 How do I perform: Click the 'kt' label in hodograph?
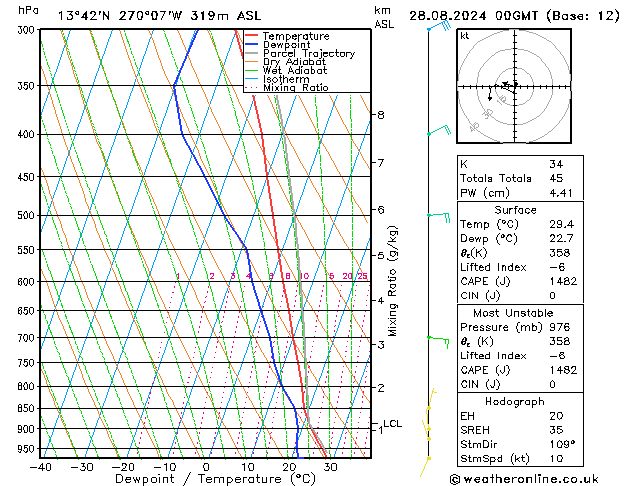(465, 36)
